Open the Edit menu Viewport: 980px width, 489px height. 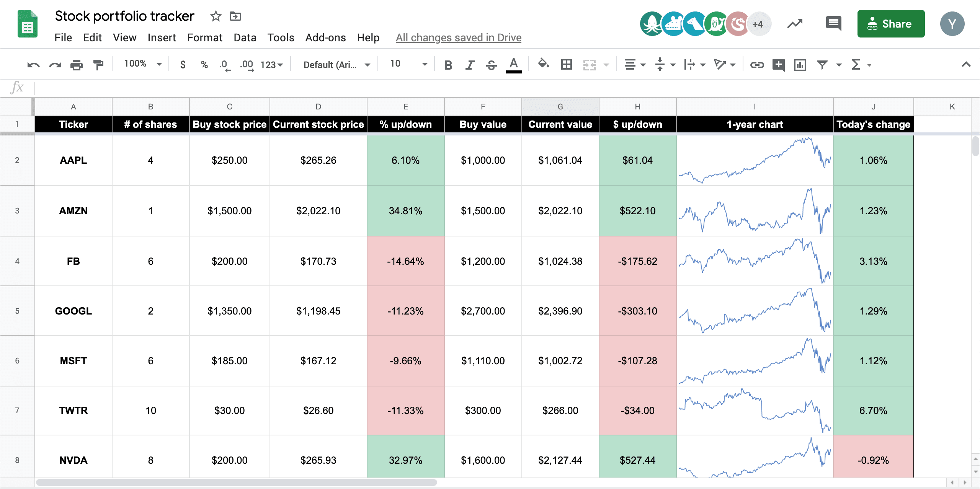pos(92,37)
